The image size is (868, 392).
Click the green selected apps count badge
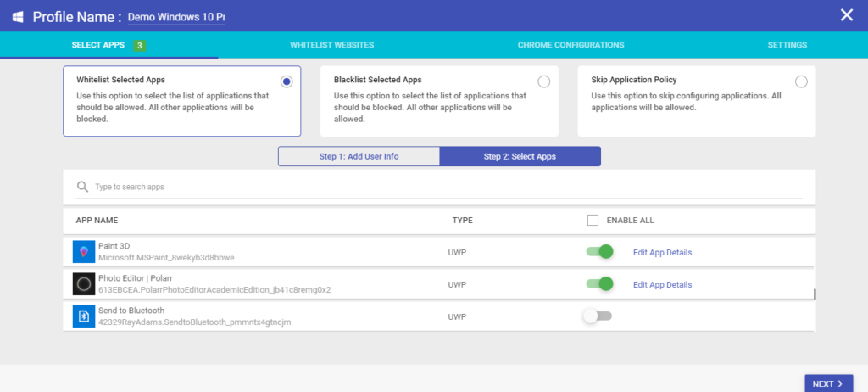pos(140,46)
